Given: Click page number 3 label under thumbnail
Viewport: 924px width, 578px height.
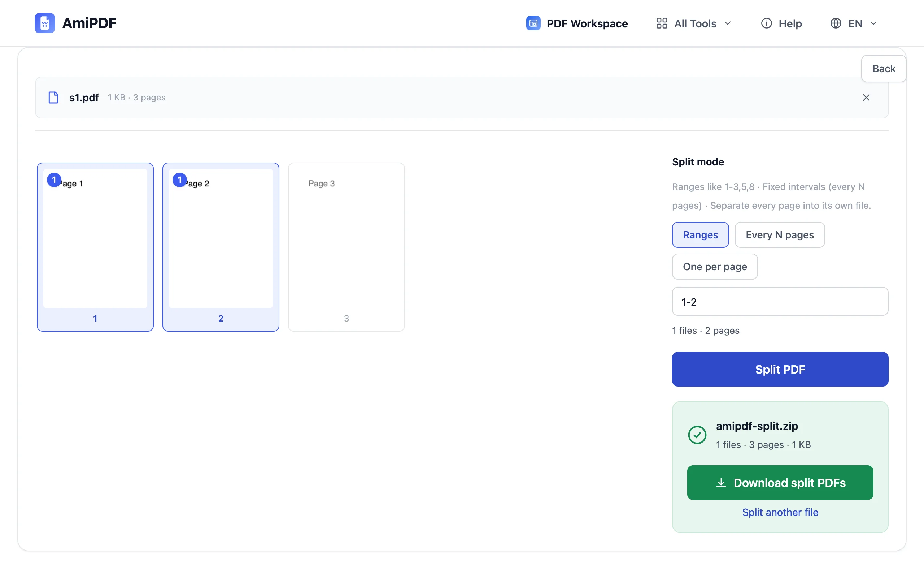Looking at the screenshot, I should click(346, 318).
